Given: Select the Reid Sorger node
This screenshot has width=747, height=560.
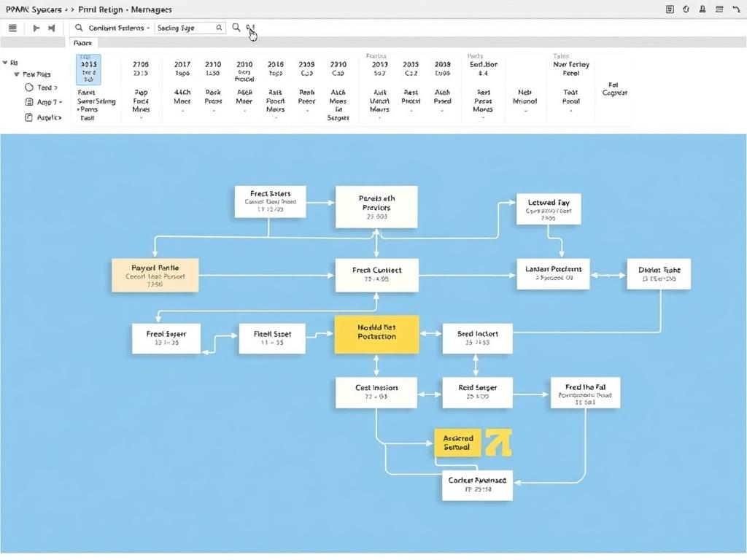Looking at the screenshot, I should (x=477, y=392).
